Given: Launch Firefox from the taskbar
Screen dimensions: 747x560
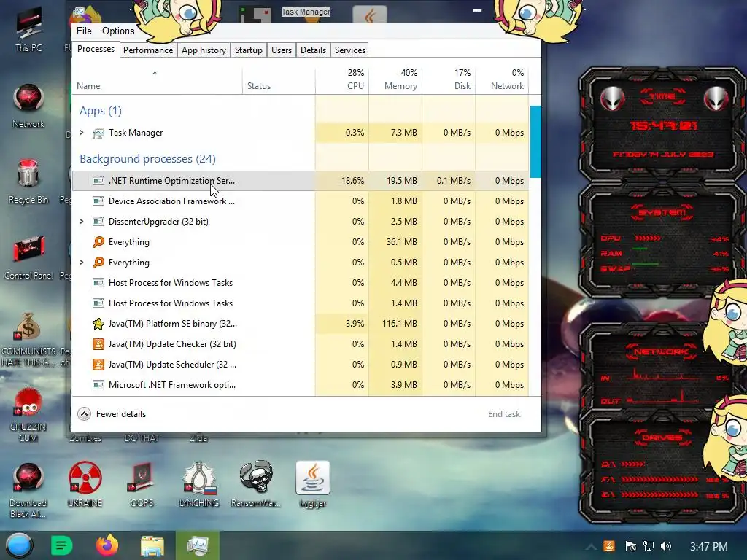Looking at the screenshot, I should pos(107,545).
